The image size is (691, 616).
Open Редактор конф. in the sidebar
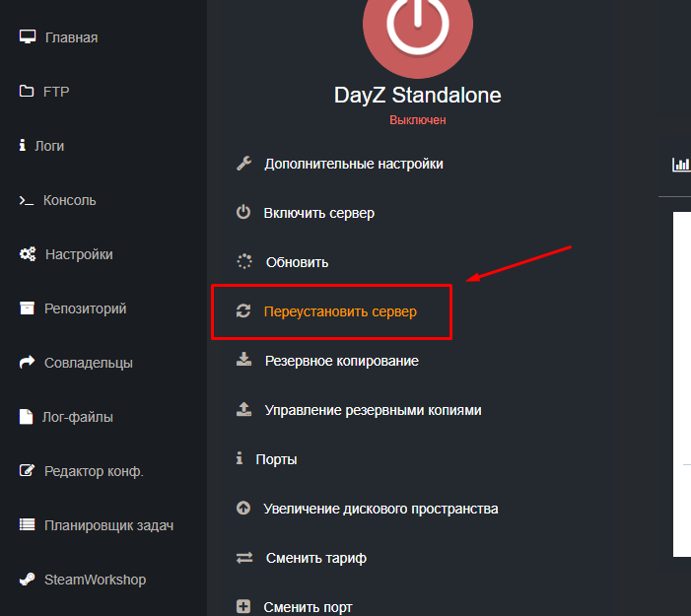(94, 471)
